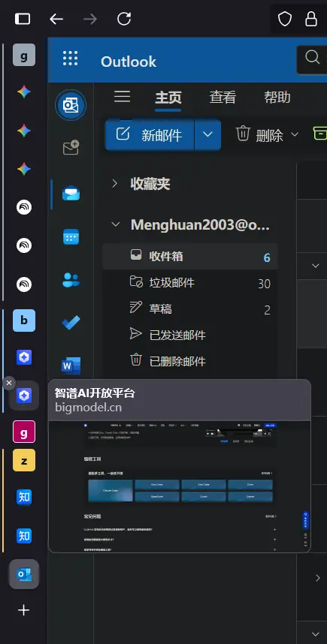Open the 已删除邮件 deleted items folder
The height and width of the screenshot is (644, 327).
click(190, 362)
